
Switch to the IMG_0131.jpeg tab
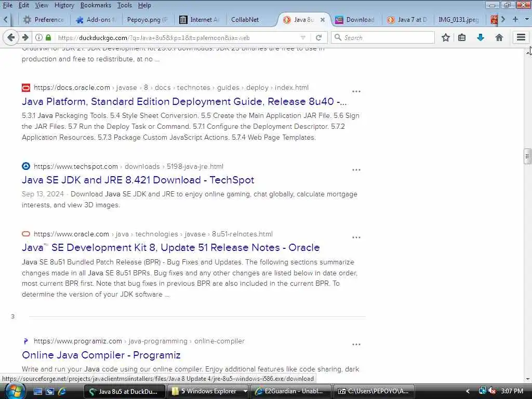pos(458,20)
